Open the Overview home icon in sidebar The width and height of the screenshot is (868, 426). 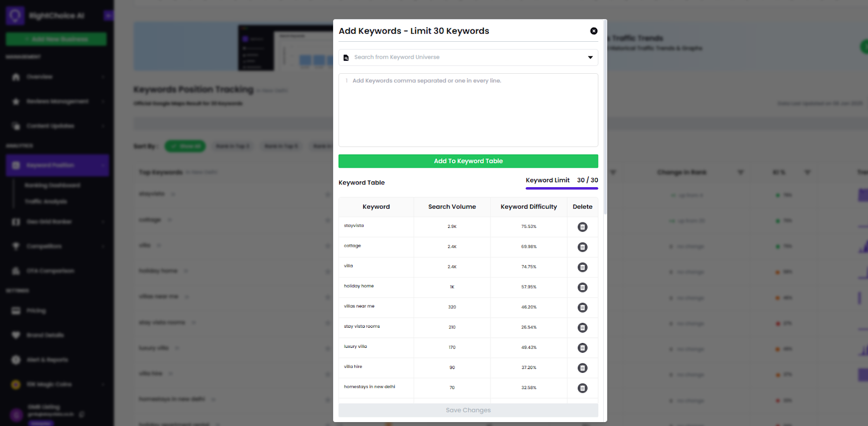16,77
